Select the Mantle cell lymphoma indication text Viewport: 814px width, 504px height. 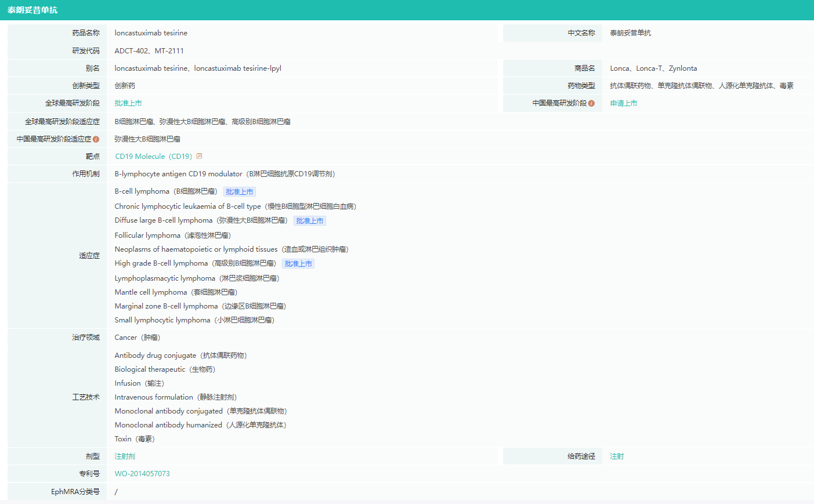[x=176, y=292]
